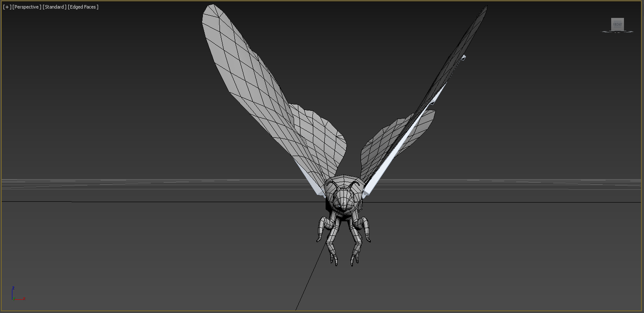Click the FRONT face on the ViewCube

[618, 24]
